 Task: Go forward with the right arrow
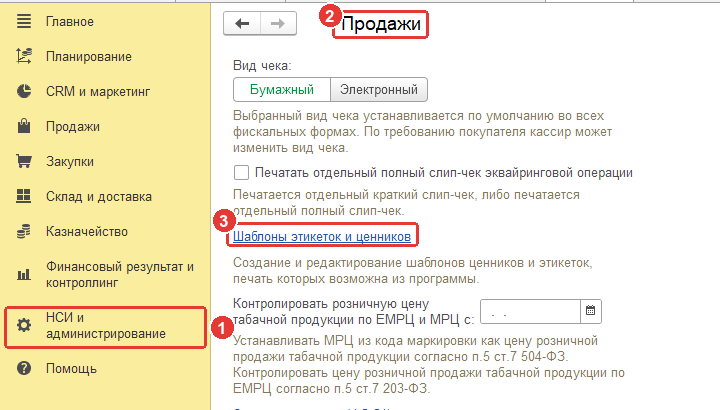(x=278, y=23)
